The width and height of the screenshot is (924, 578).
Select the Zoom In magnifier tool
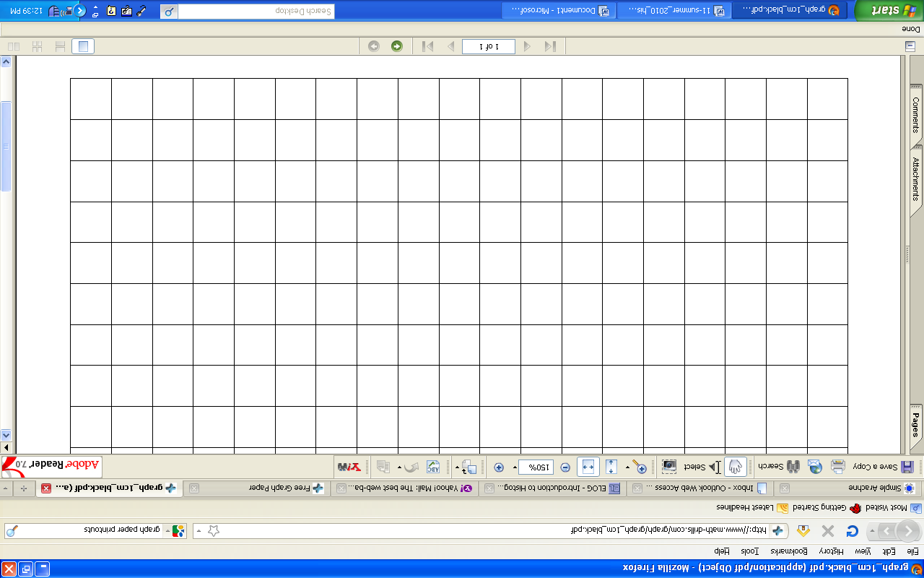coord(639,467)
